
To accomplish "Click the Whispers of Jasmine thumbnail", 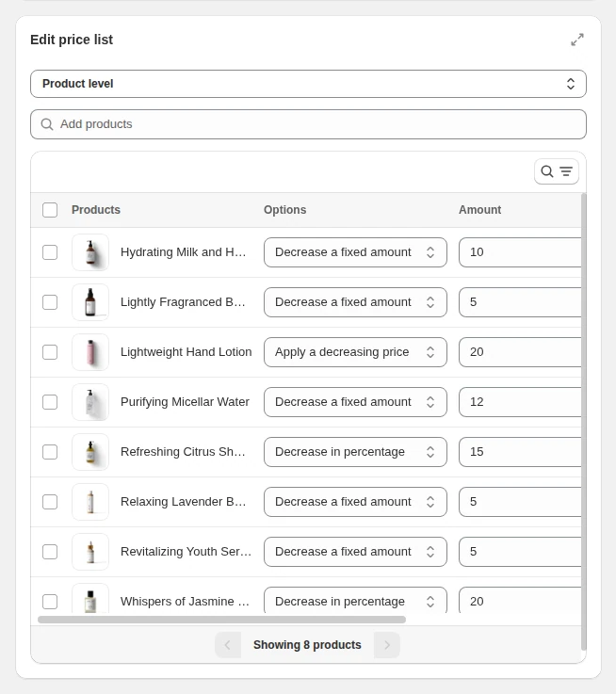I will (x=90, y=598).
